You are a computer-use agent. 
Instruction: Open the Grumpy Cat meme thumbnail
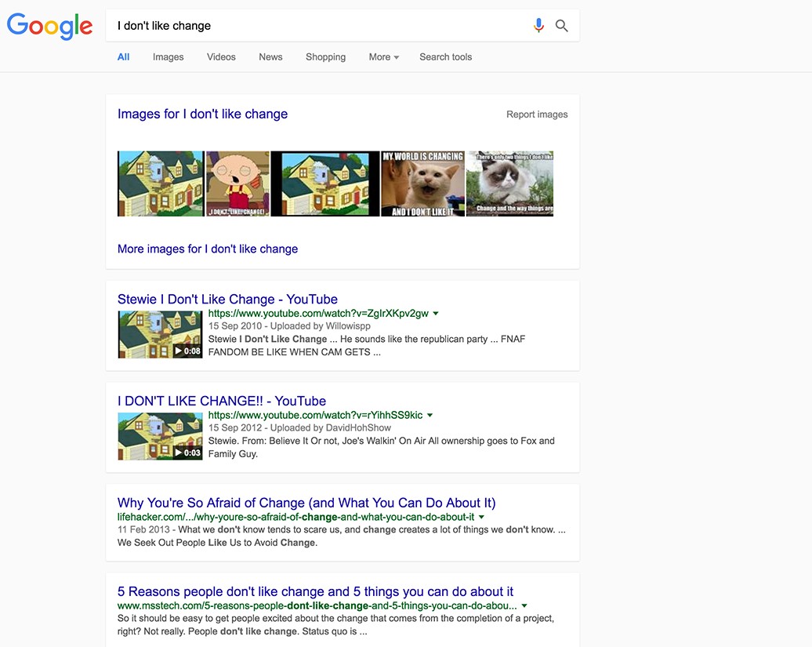pos(510,184)
